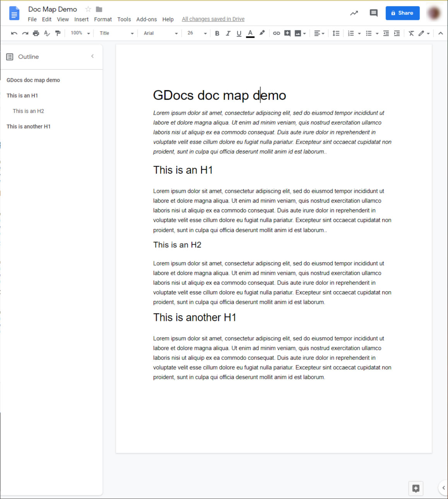
Task: Star the Doc Map Demo document
Action: pos(88,9)
